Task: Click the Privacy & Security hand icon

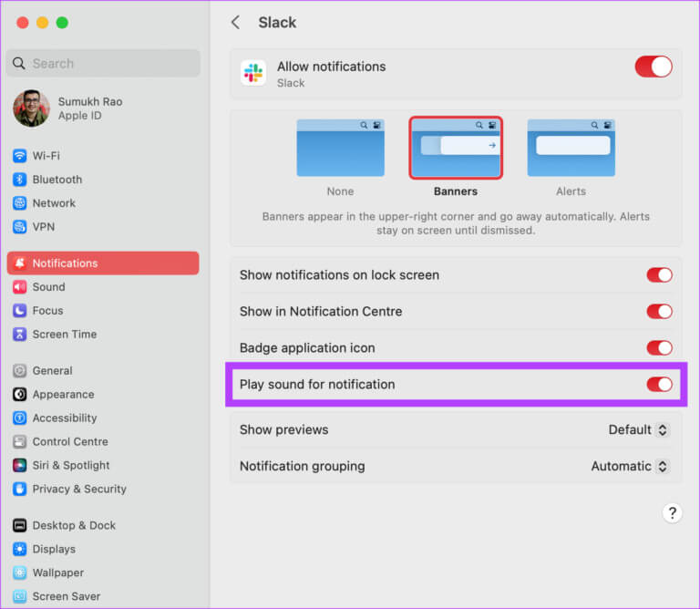Action: (20, 490)
